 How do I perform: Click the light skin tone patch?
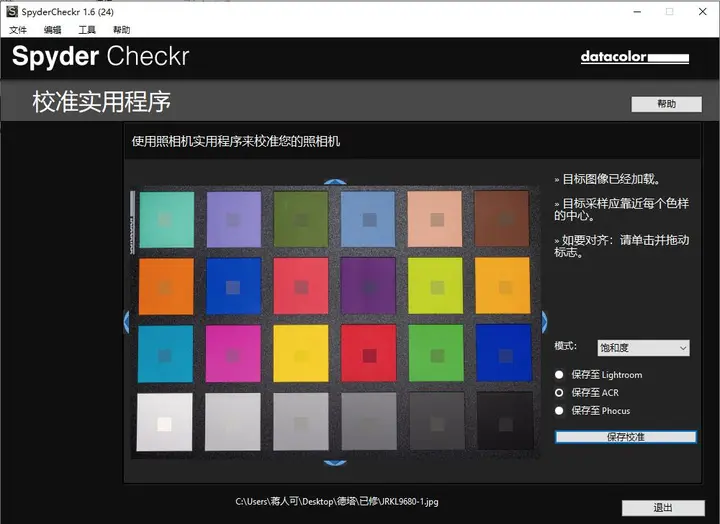pos(435,219)
